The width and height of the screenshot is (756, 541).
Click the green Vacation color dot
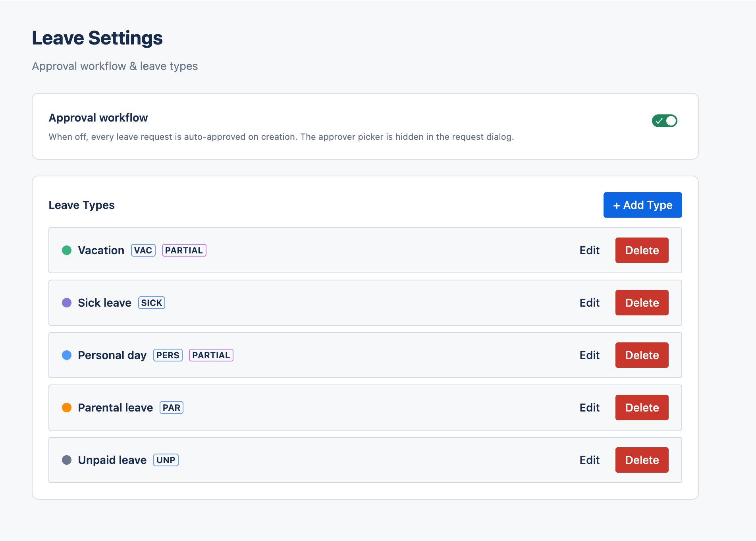tap(67, 250)
